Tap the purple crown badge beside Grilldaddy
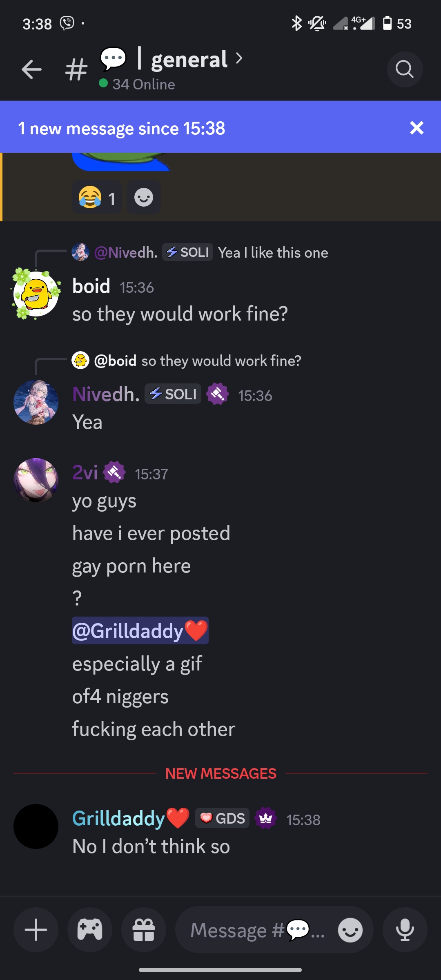This screenshot has width=441, height=980. 266,818
